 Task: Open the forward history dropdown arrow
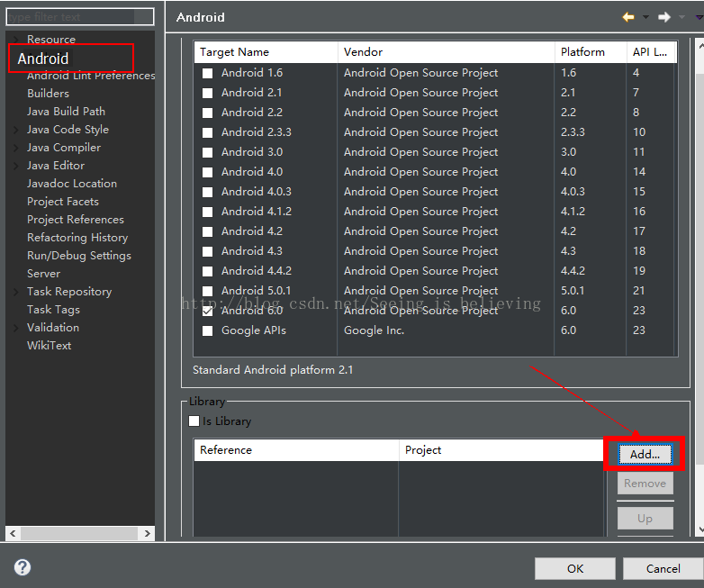(x=681, y=17)
